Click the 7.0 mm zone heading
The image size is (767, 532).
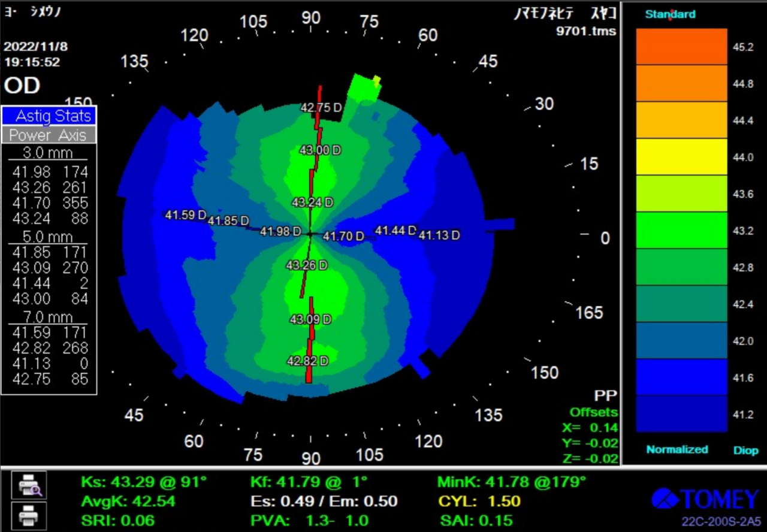coord(48,317)
